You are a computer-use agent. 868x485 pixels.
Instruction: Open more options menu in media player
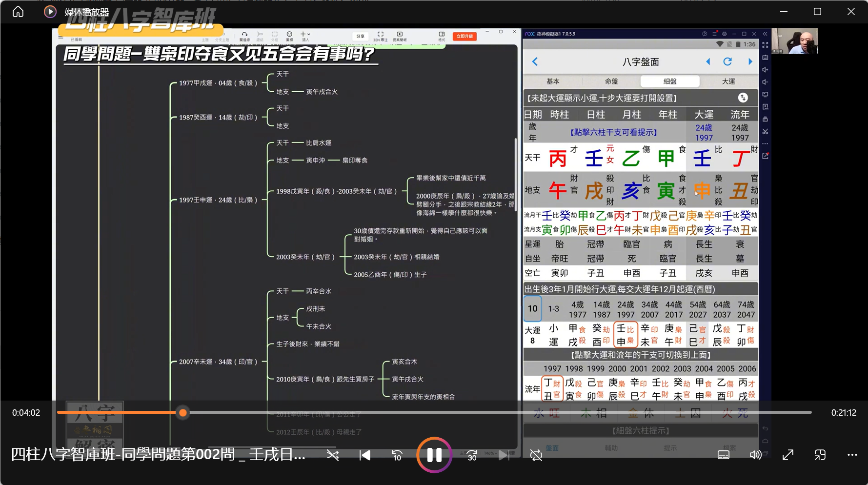pos(852,455)
